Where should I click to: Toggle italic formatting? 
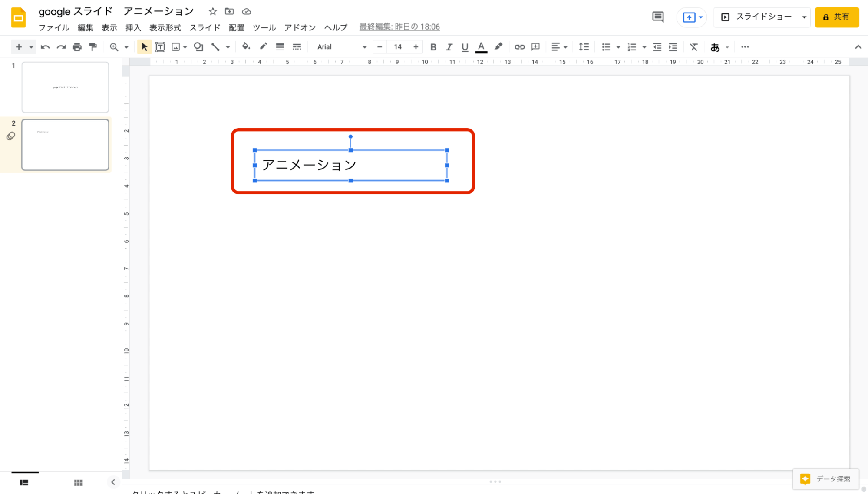point(449,47)
